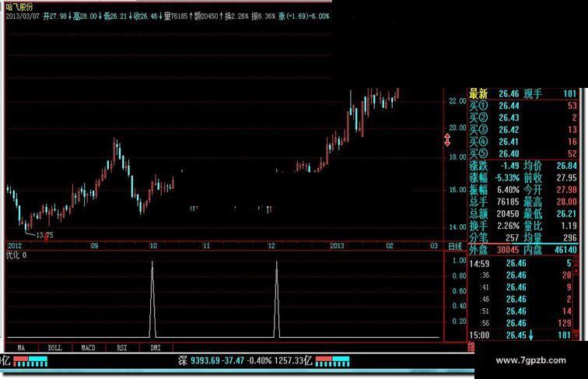Select the 买② bid row at 26.43
Image resolution: width=588 pixels, height=379 pixels.
(x=523, y=118)
